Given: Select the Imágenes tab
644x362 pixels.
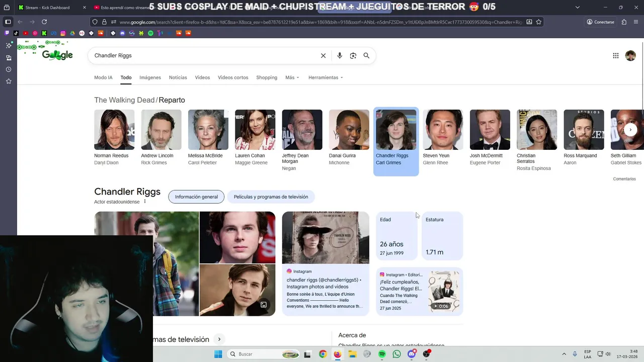Looking at the screenshot, I should click(x=150, y=77).
